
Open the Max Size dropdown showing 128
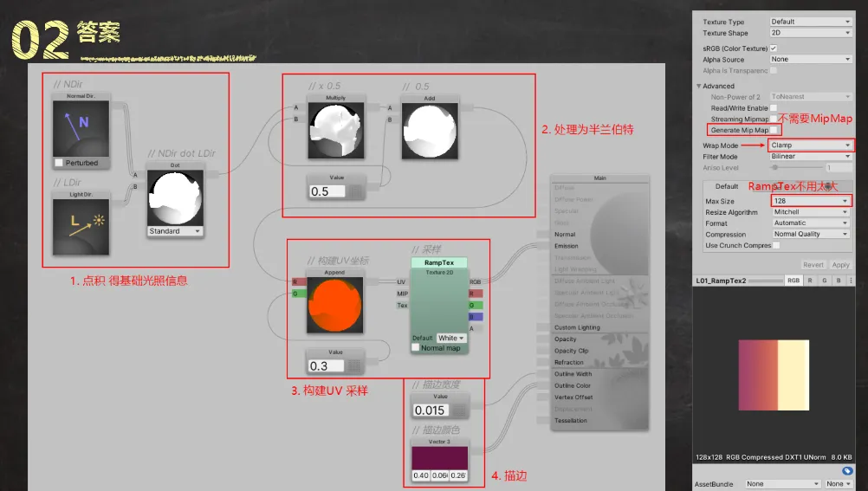tap(810, 201)
